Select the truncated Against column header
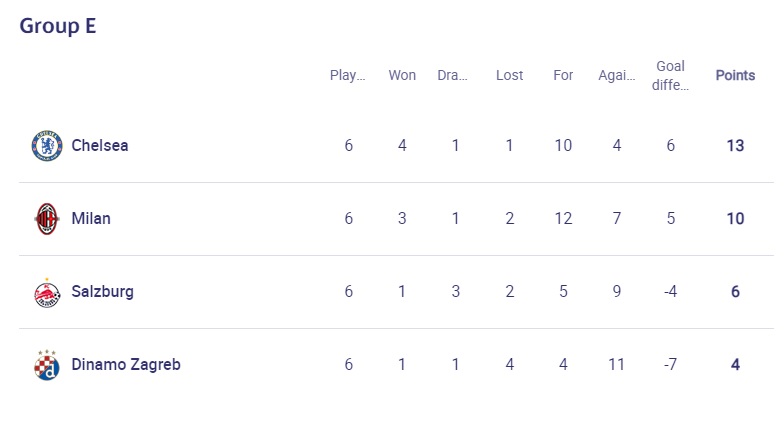This screenshot has height=421, width=784. [x=617, y=76]
